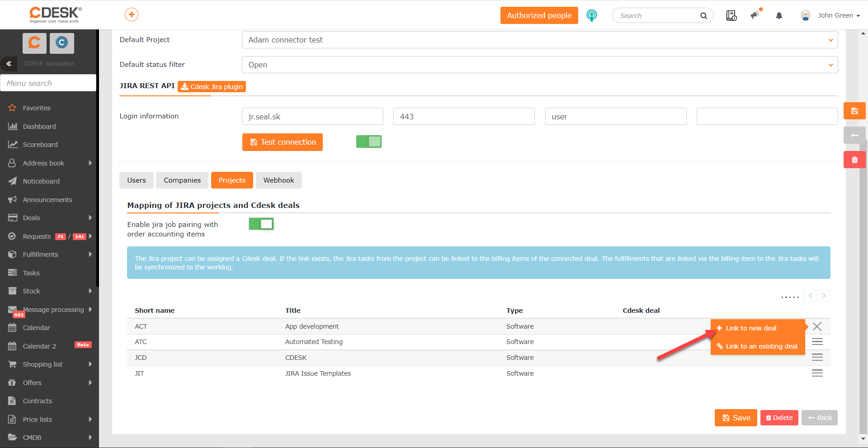The image size is (868, 448).
Task: Select the Projects tab
Action: pyautogui.click(x=232, y=180)
